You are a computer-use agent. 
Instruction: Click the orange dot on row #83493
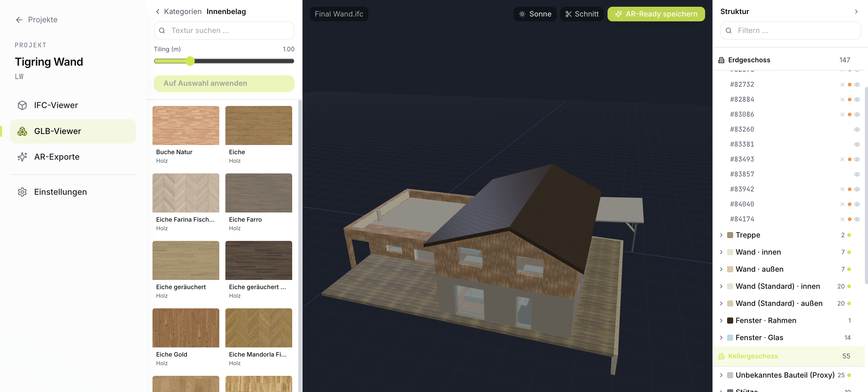click(x=849, y=160)
